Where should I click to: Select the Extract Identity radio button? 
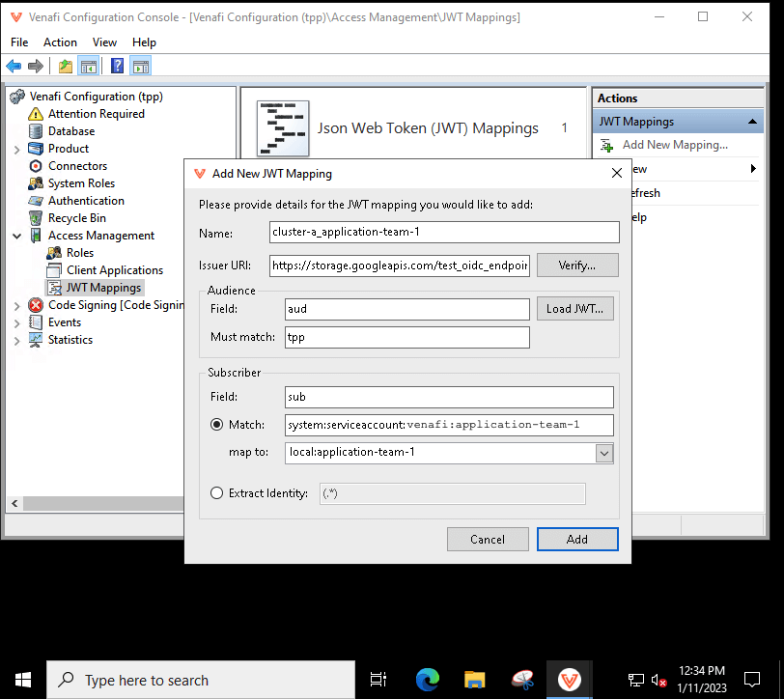[216, 493]
